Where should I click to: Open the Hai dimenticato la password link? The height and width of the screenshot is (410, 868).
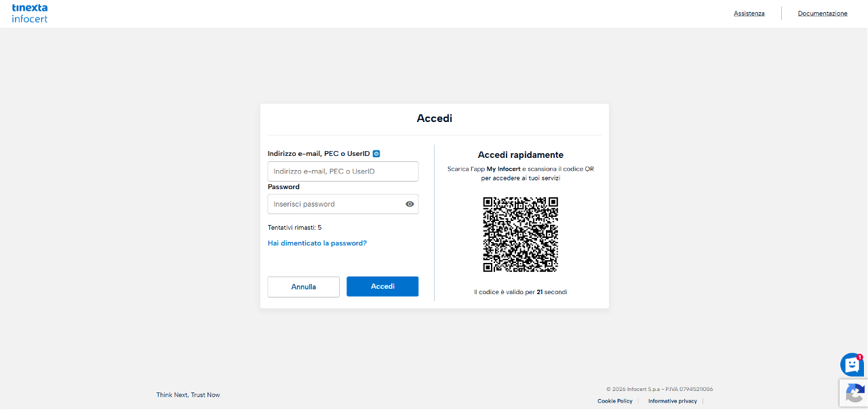pyautogui.click(x=317, y=243)
